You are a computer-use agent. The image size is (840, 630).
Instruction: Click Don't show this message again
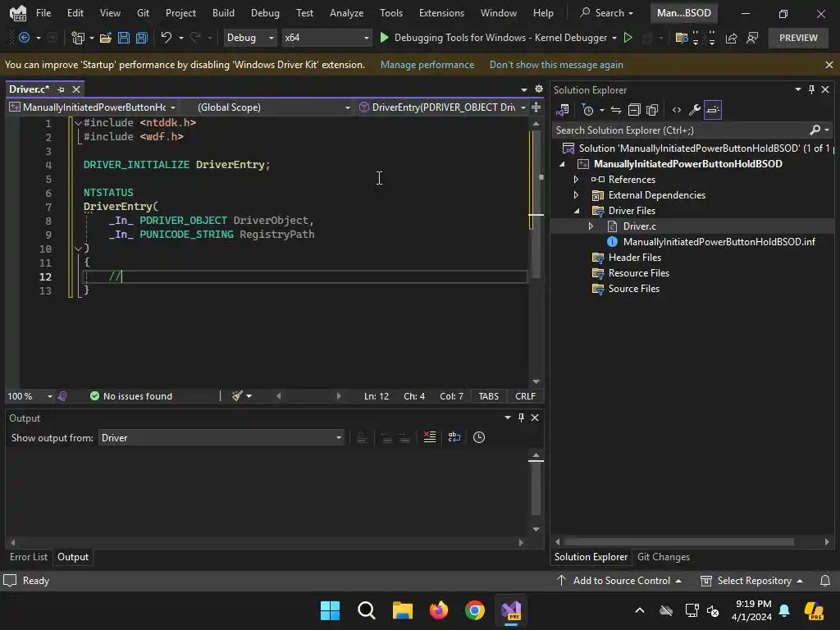[x=556, y=65]
